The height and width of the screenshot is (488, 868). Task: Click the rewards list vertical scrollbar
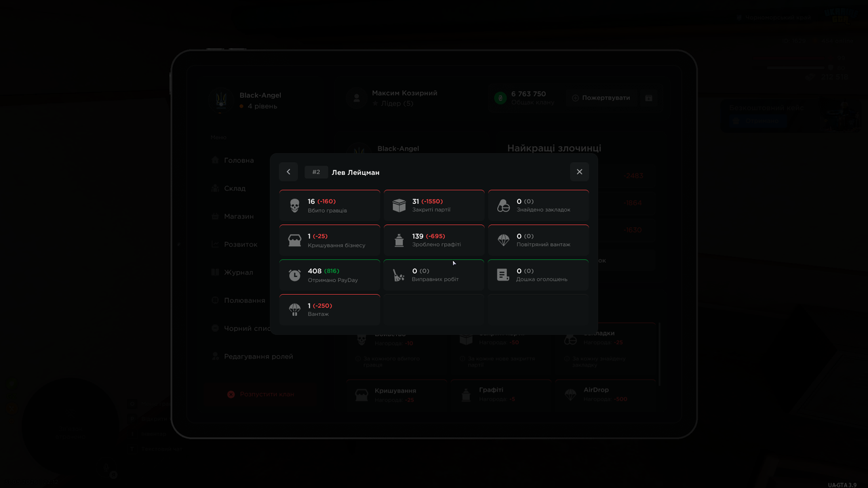660,354
